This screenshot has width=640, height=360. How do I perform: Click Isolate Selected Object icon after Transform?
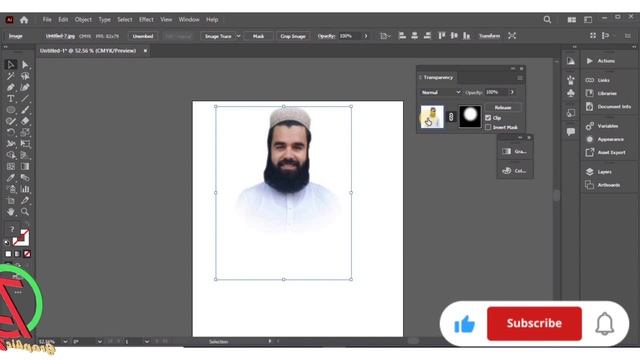click(x=512, y=36)
